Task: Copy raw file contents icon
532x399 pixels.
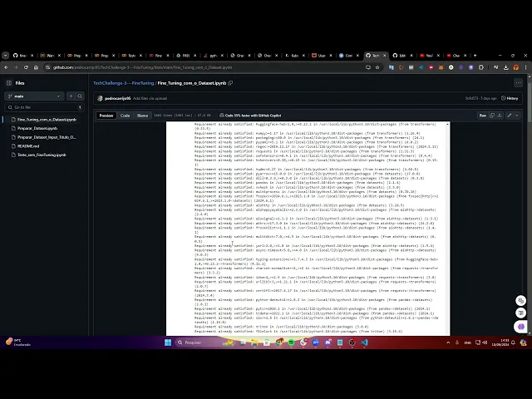Action: click(x=492, y=116)
